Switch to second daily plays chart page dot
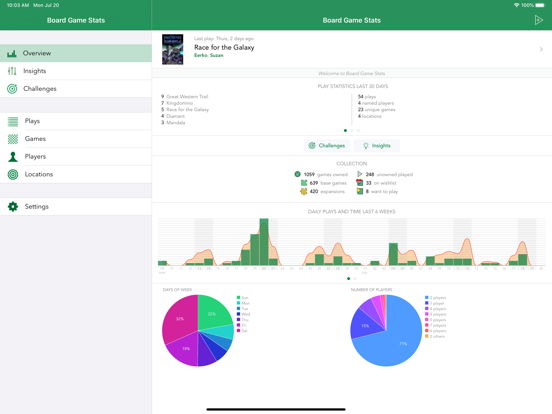Screen dimensions: 552x414 (x=355, y=278)
